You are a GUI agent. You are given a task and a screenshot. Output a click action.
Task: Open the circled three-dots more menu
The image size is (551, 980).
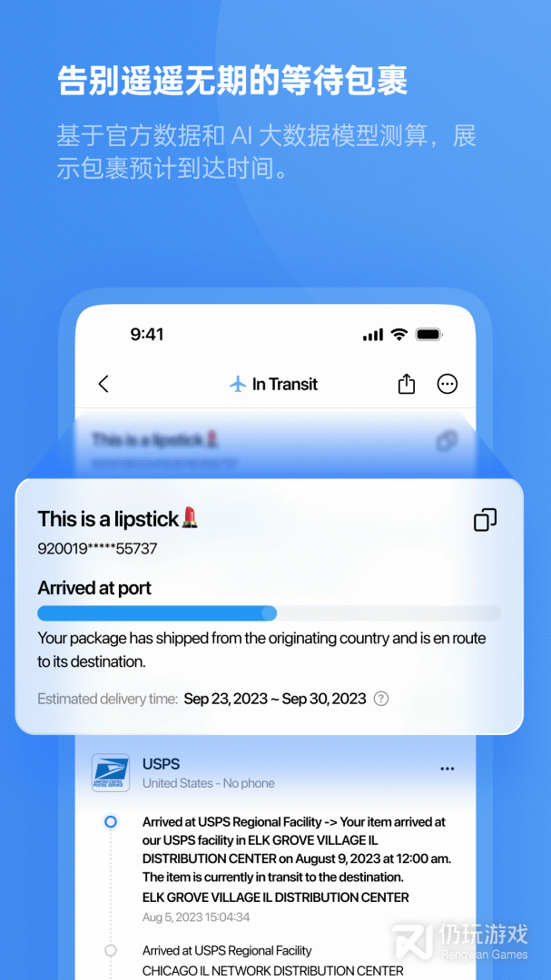448,384
